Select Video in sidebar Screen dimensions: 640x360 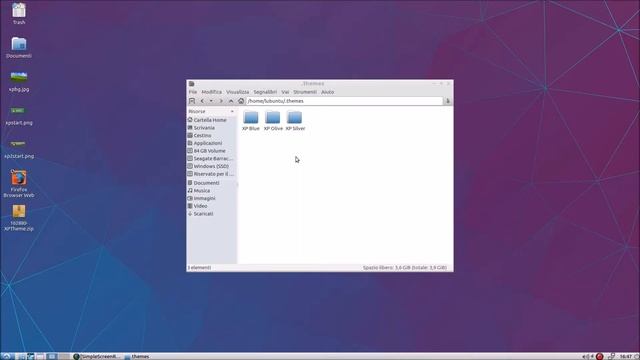211,206
